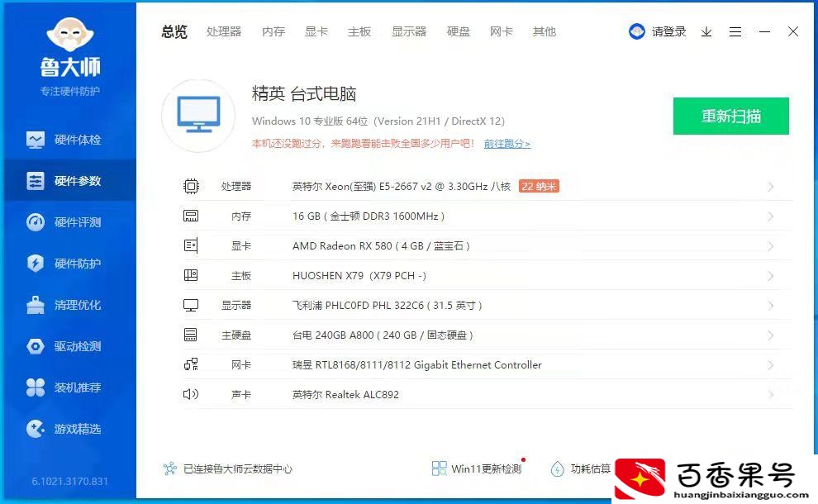Switch to the 主板 tab
Viewport: 818px width, 504px height.
(359, 32)
